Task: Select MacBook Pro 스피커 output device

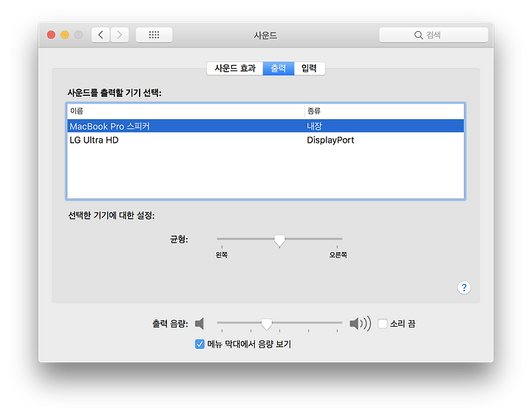Action: click(265, 126)
